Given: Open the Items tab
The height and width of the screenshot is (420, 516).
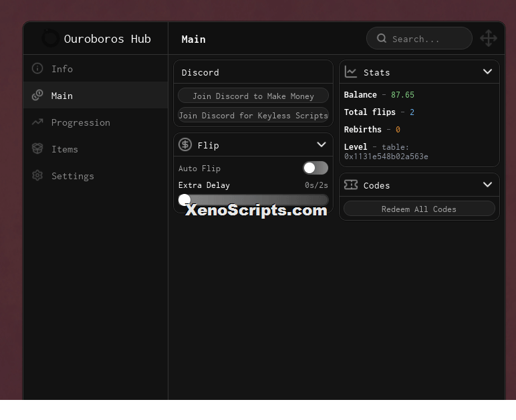Looking at the screenshot, I should coord(96,148).
